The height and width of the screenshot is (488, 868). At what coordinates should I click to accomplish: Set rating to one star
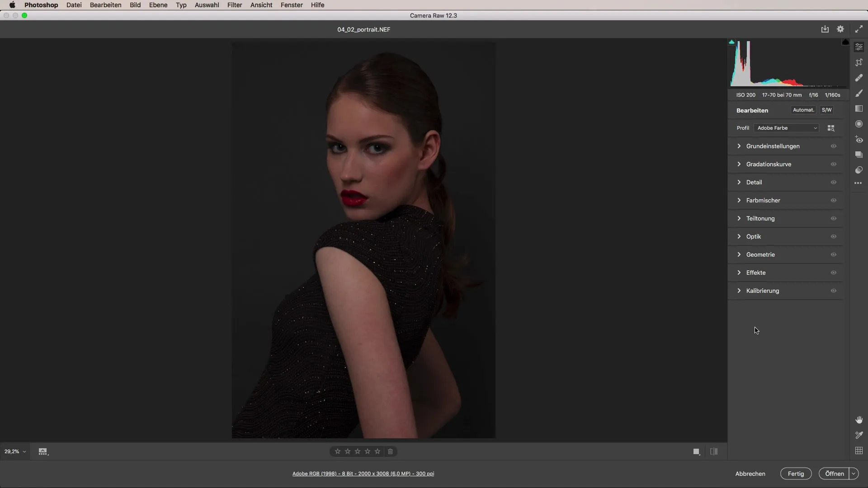[x=338, y=451]
